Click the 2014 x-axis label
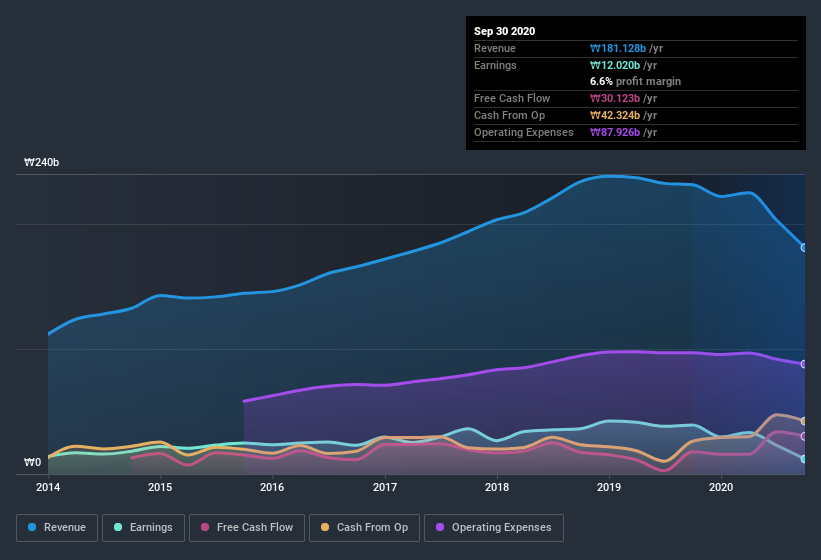The image size is (821, 560). [48, 487]
